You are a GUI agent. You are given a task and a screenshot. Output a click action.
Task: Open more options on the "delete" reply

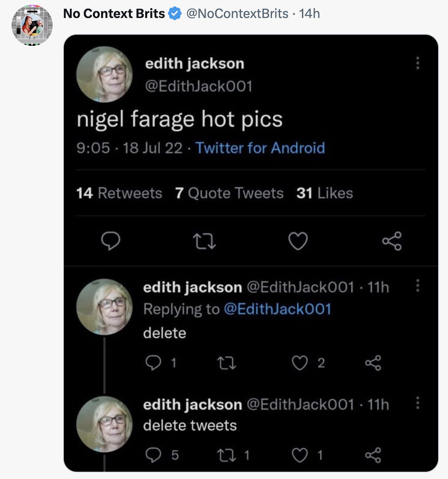coord(418,285)
